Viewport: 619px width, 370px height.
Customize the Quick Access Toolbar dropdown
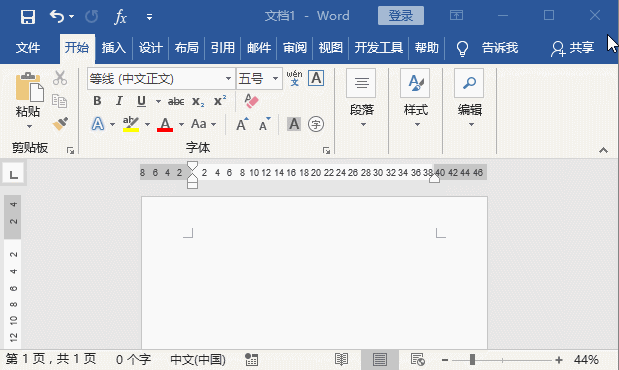click(149, 17)
